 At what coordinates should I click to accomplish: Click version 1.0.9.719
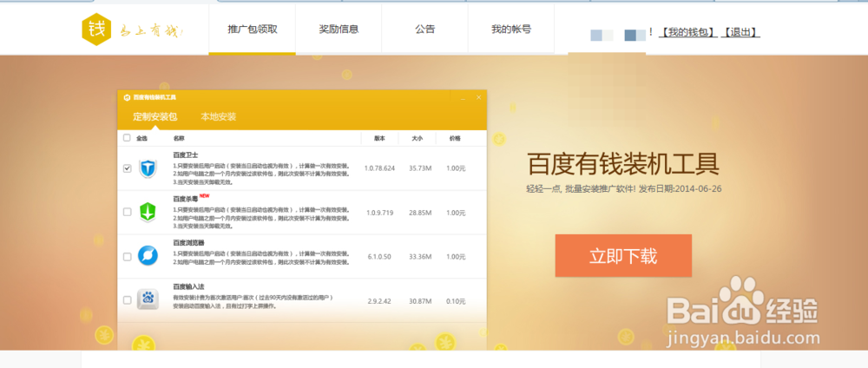(x=380, y=213)
